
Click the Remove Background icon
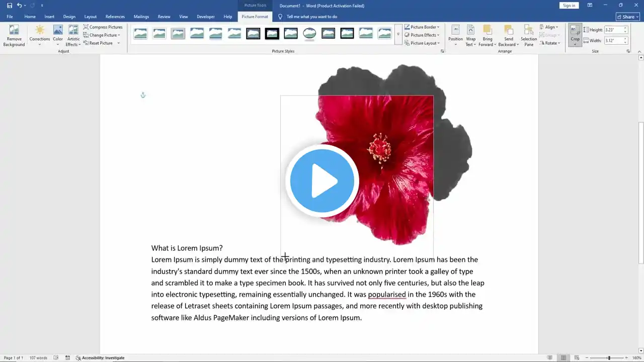pyautogui.click(x=14, y=31)
